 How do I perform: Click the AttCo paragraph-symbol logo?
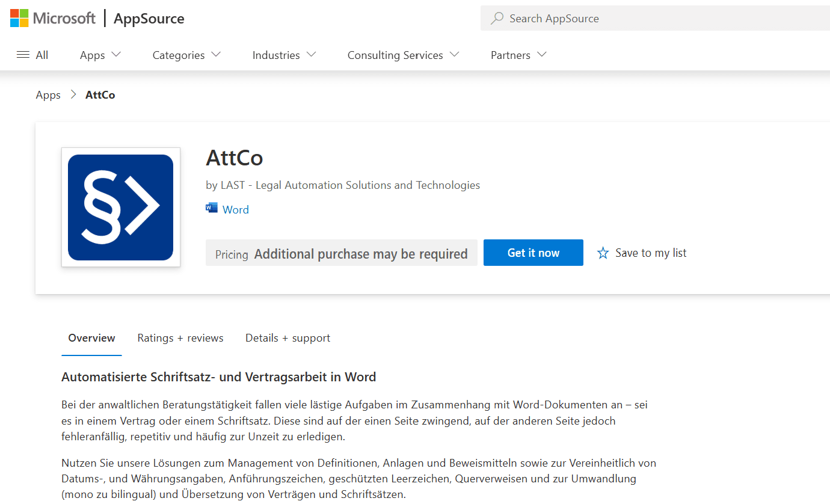tap(120, 207)
